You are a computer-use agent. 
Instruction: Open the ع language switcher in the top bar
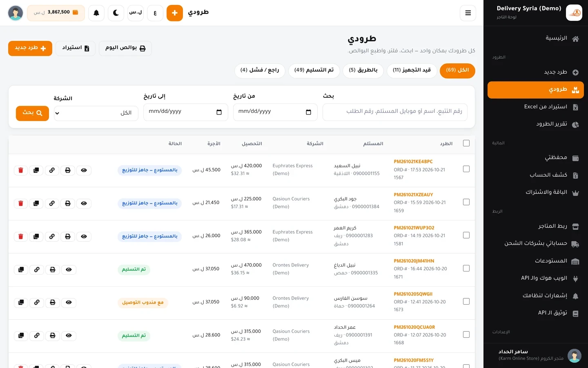coord(155,13)
